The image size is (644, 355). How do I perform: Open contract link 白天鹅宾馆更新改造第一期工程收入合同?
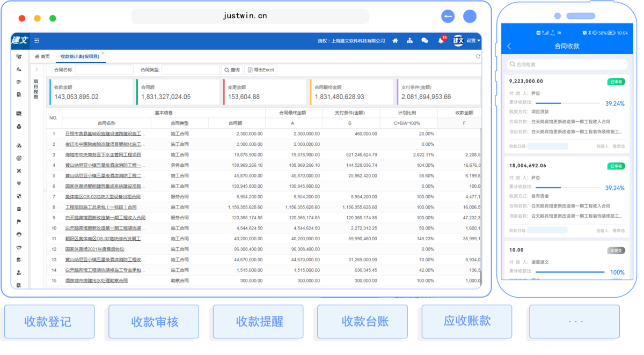click(x=105, y=218)
